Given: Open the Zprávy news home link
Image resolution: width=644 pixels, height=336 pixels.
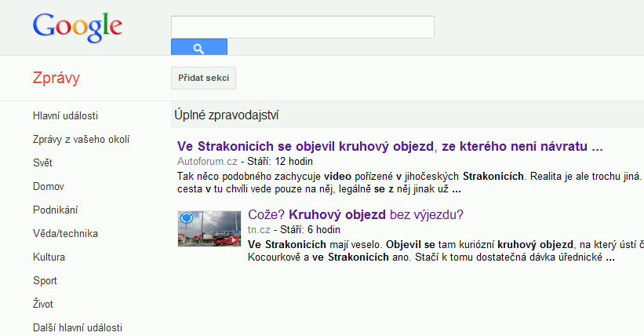Looking at the screenshot, I should click(x=56, y=78).
